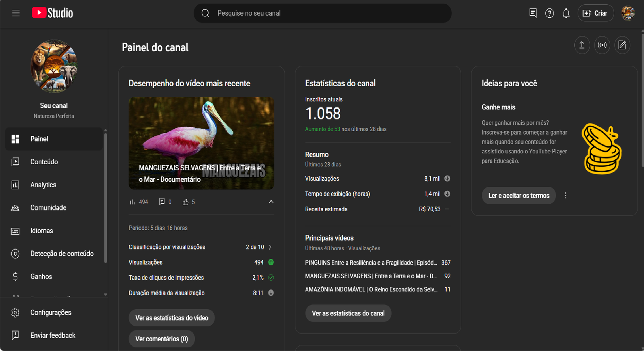Open the hamburger navigation menu

(16, 13)
